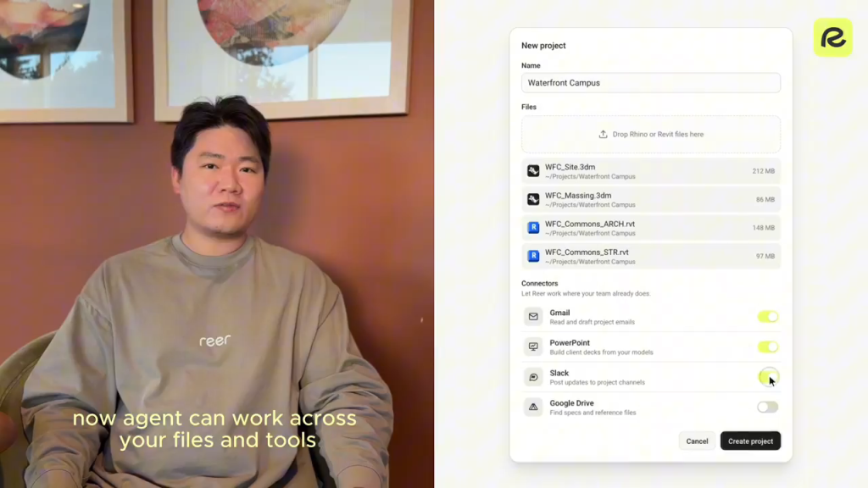Viewport: 868px width, 488px height.
Task: Select the WFC_Massing.3dm file name
Action: pos(578,196)
